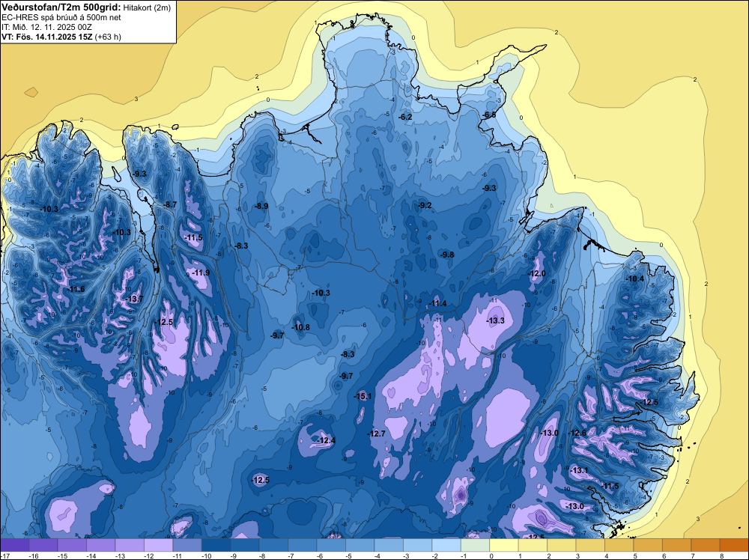Click legend swatch between -12 and -11
The width and height of the screenshot is (749, 560).
click(x=159, y=545)
